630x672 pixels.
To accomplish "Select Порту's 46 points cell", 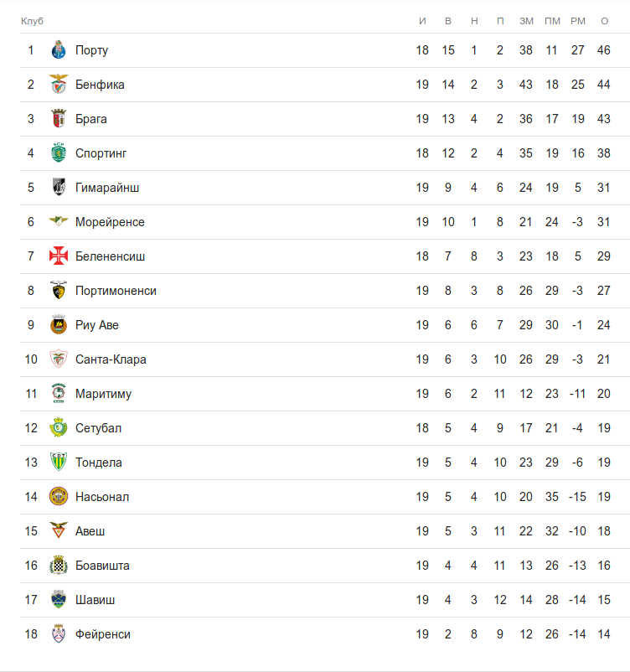I will [x=604, y=50].
